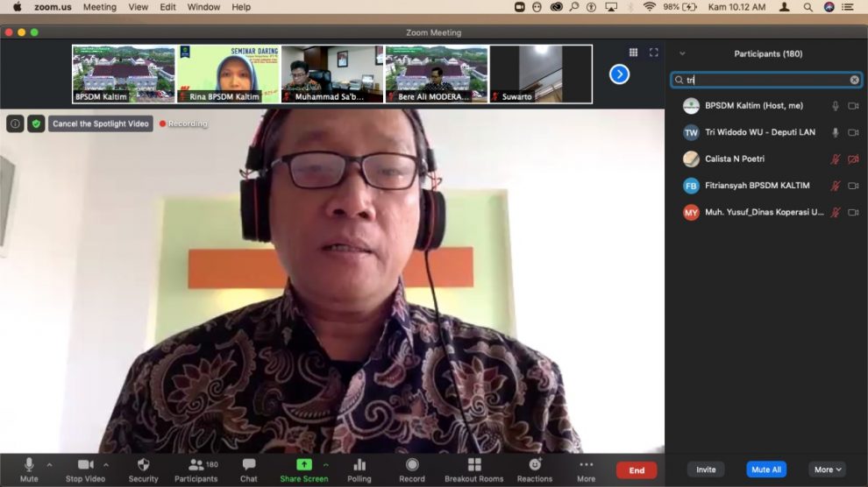Image resolution: width=868 pixels, height=487 pixels.
Task: Open the Security shield icon
Action: pyautogui.click(x=143, y=465)
